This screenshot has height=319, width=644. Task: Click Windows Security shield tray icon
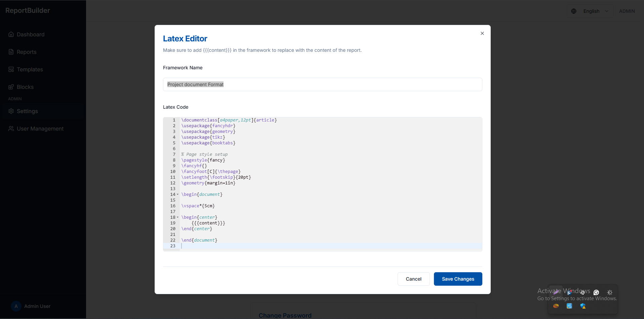tap(583, 306)
